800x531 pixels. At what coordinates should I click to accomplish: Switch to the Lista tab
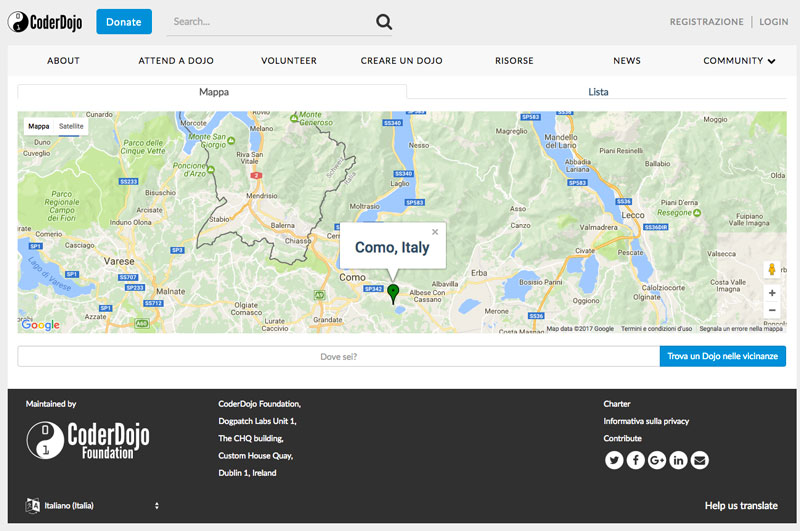pyautogui.click(x=597, y=92)
